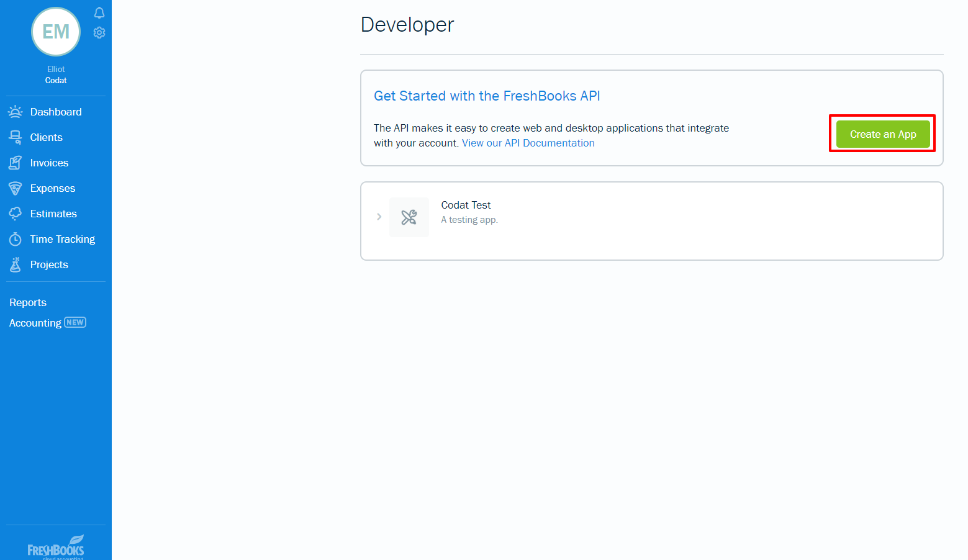Click the Invoices icon in sidebar
The image size is (968, 560).
[x=16, y=163]
